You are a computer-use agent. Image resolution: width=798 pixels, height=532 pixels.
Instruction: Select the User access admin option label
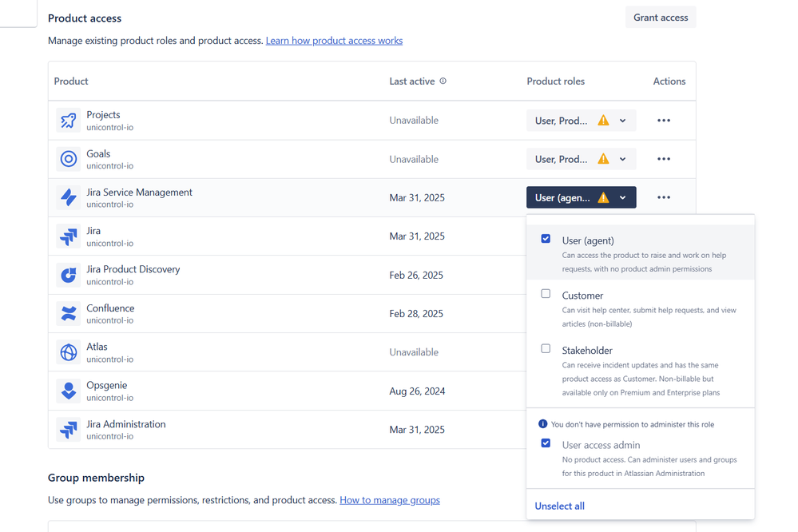[x=601, y=446]
